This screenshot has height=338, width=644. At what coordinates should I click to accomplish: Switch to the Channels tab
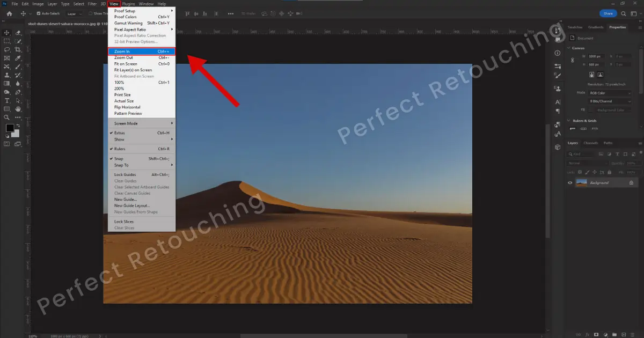click(x=590, y=143)
